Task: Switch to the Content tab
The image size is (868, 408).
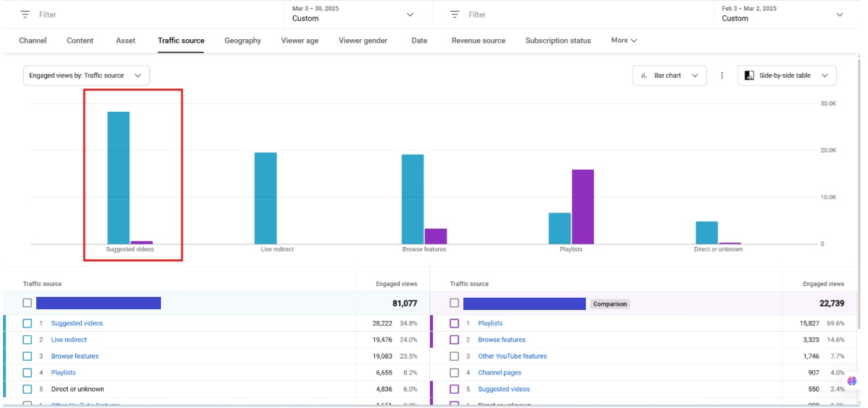Action: click(80, 41)
